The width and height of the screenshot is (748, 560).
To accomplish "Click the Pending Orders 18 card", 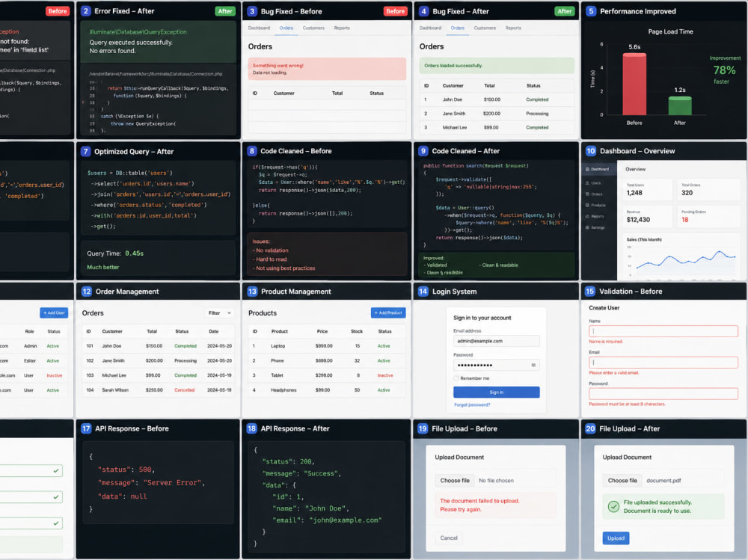I will (x=708, y=217).
